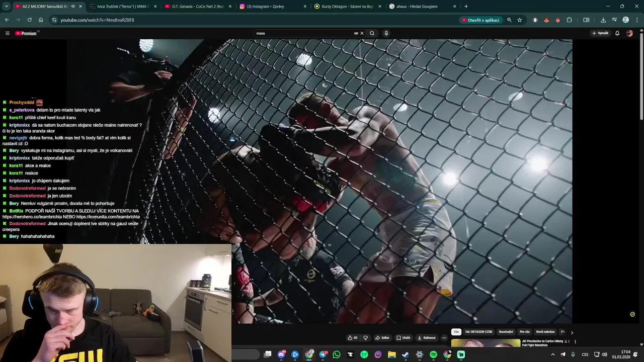The height and width of the screenshot is (362, 644).
Task: Open Steam from the taskbar
Action: pos(406,354)
